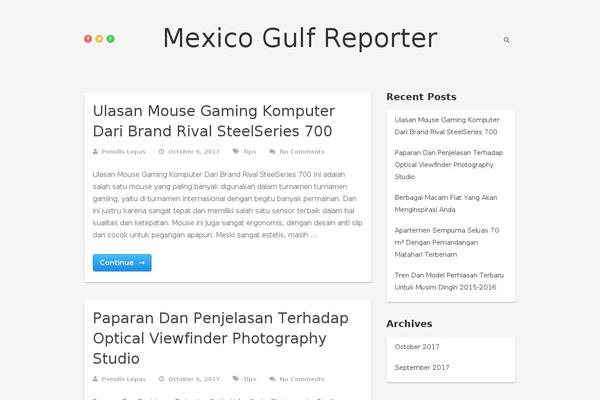Viewport: 600px width, 400px height.
Task: Click the green circle logo dot
Action: coord(110,39)
